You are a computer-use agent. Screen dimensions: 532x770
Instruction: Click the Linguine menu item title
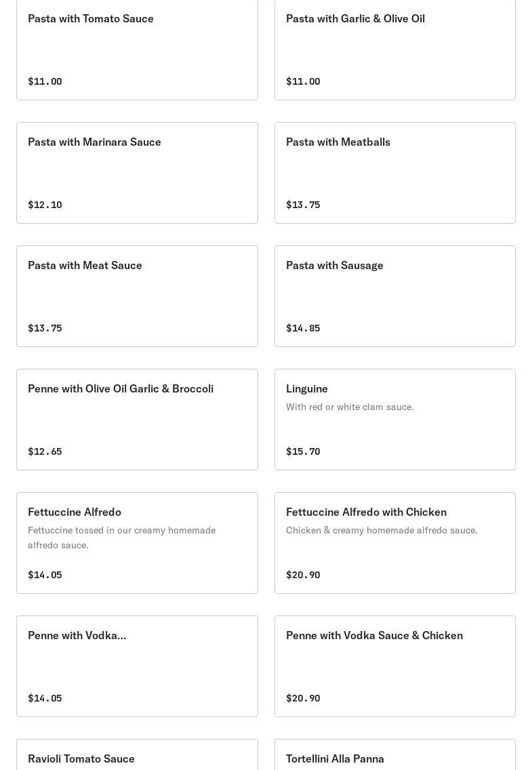click(x=307, y=388)
